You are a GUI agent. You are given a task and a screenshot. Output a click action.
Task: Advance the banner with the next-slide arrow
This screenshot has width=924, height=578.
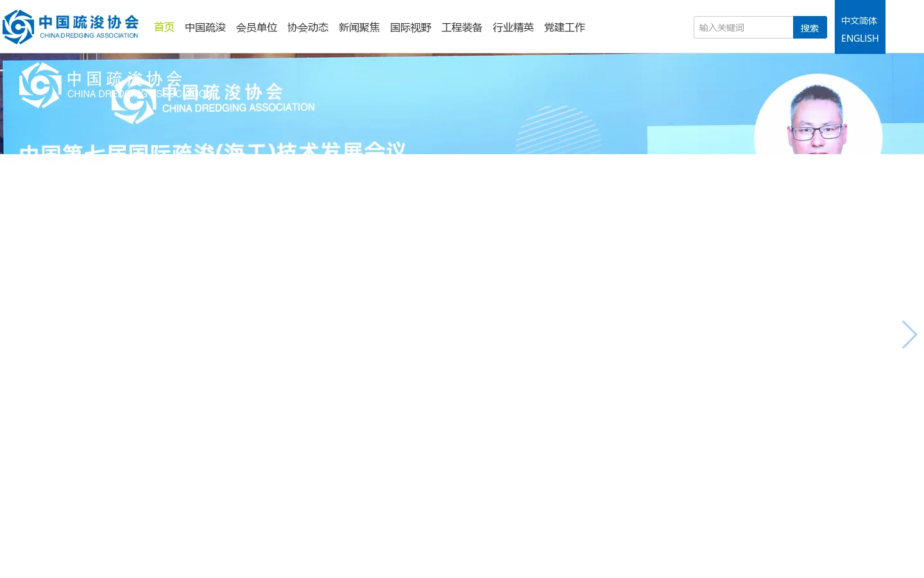tap(909, 335)
